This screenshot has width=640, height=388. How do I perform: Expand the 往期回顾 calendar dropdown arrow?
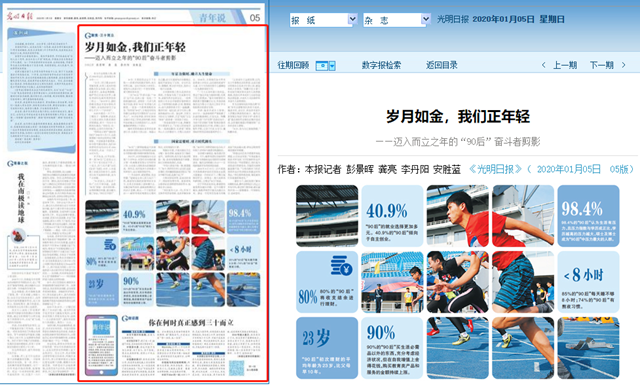click(332, 66)
